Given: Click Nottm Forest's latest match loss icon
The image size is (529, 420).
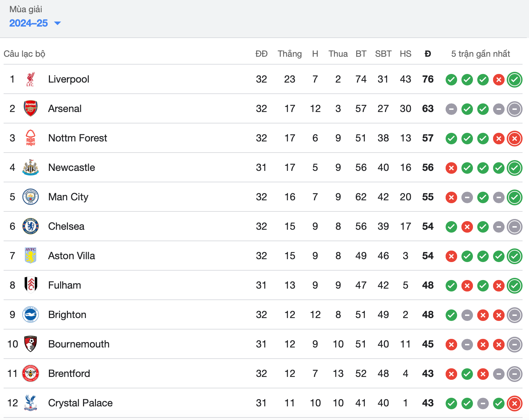Looking at the screenshot, I should (515, 139).
